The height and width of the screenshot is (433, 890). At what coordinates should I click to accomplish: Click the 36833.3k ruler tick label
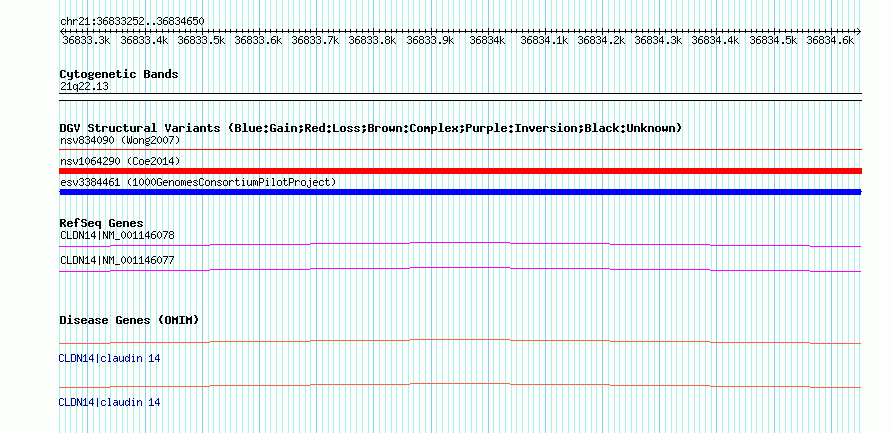[86, 40]
